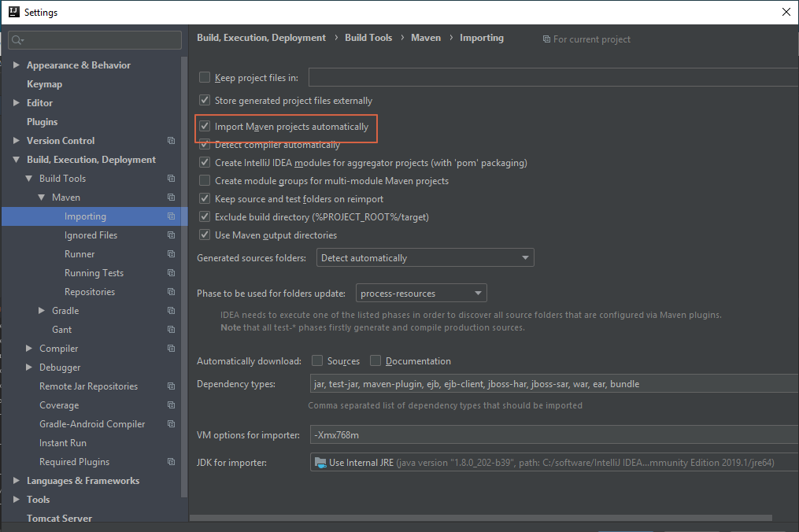Click project-level icon beside Runner row
Image resolution: width=799 pixels, height=532 pixels.
pos(172,253)
